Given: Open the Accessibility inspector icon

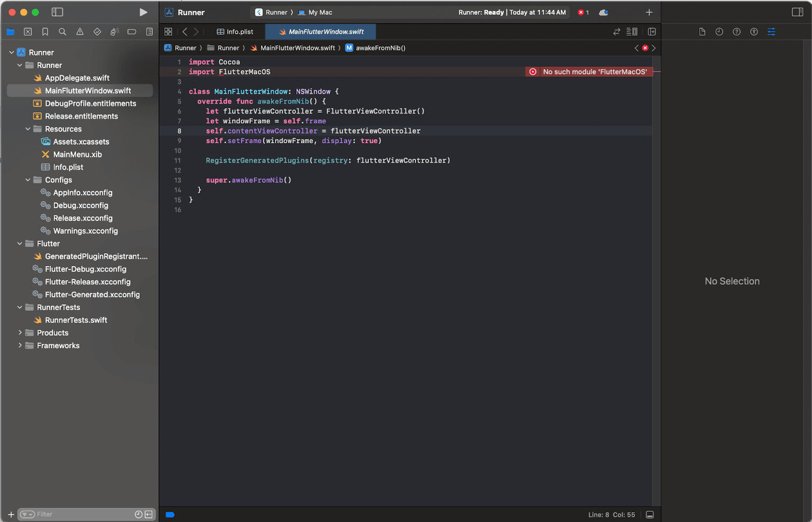Looking at the screenshot, I should (x=754, y=32).
